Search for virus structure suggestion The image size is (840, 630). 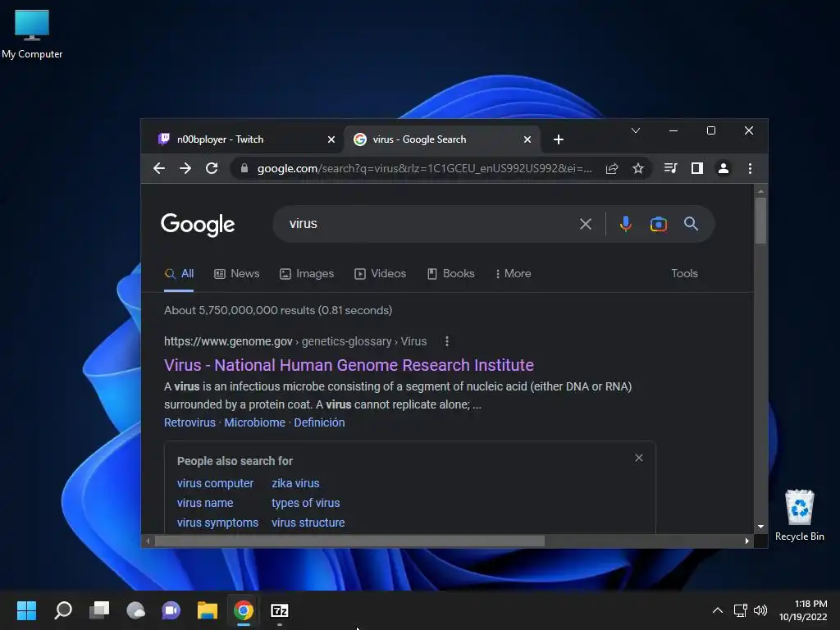pyautogui.click(x=308, y=523)
